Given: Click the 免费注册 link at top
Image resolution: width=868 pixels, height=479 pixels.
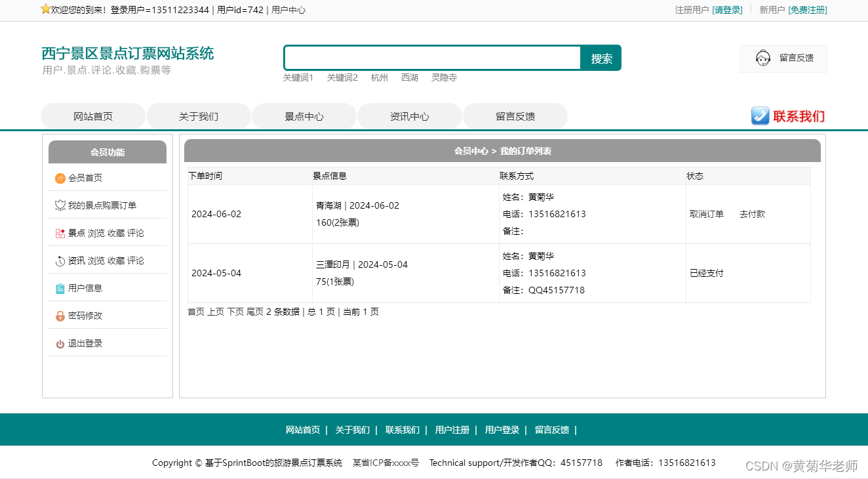Looking at the screenshot, I should [x=808, y=10].
